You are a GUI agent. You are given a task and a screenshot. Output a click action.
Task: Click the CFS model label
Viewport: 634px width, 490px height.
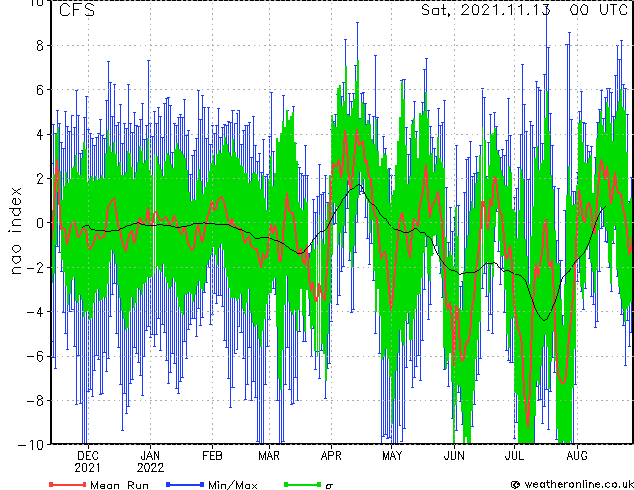coord(77,10)
